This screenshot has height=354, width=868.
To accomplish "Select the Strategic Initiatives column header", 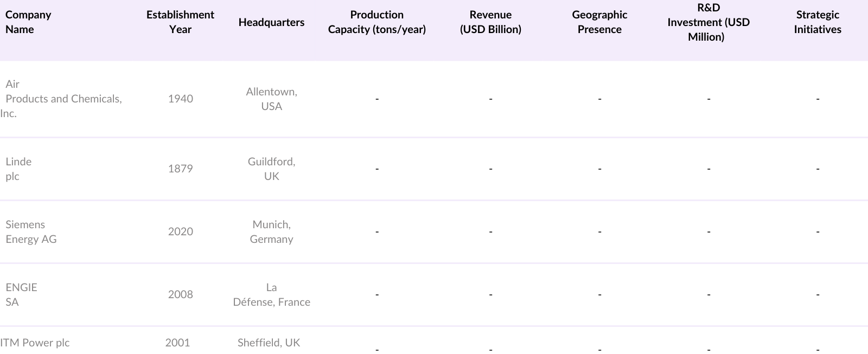I will coord(818,22).
